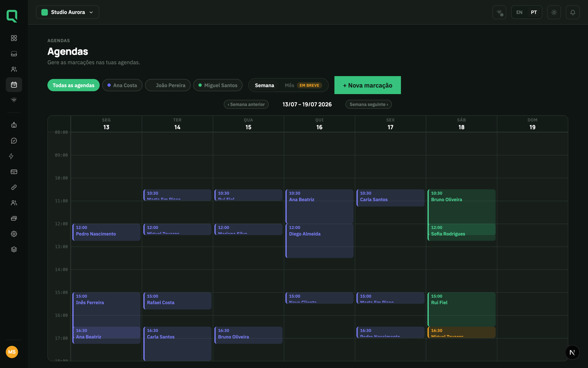The height and width of the screenshot is (368, 588).
Task: Open Thursday 15:00 appointment
Action: coord(320,298)
